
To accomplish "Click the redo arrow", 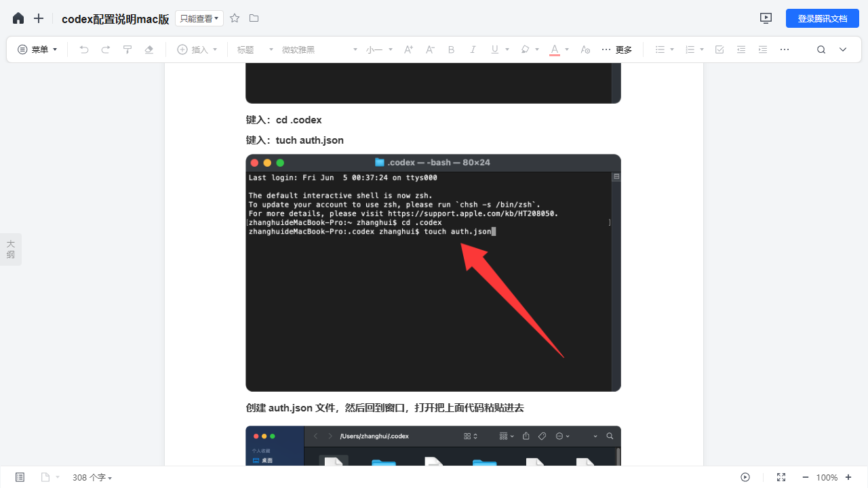I will coord(106,49).
